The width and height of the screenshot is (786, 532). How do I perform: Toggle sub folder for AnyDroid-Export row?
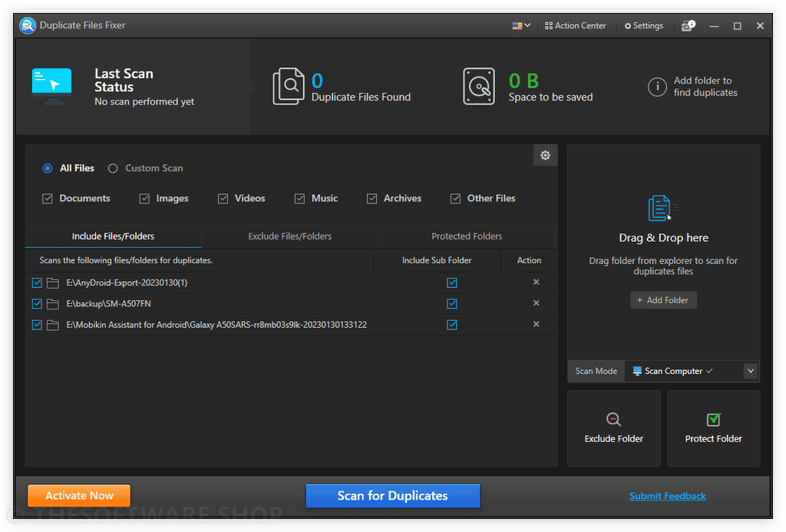pyautogui.click(x=452, y=283)
